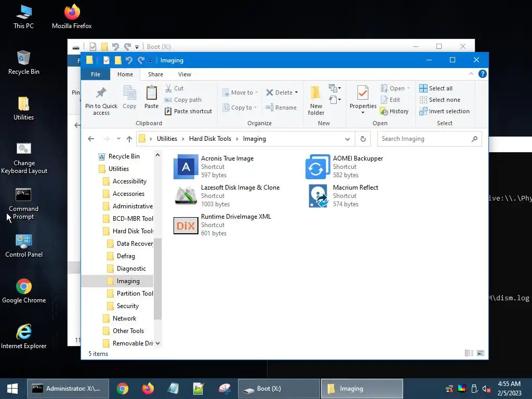Open recent locations dropdown arrow
Screen dimensions: 532x399
tap(118, 138)
